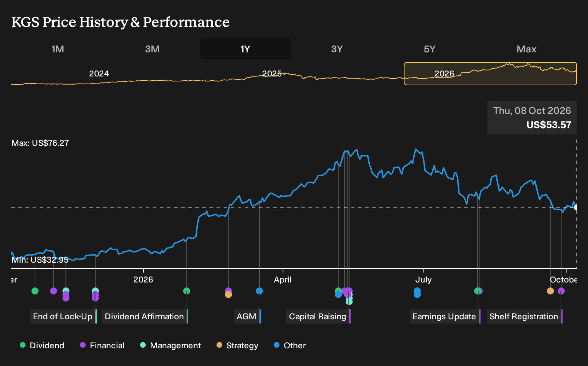Image resolution: width=588 pixels, height=366 pixels.
Task: Click the Thu, 08 Oct 2026 date text
Action: pyautogui.click(x=532, y=111)
